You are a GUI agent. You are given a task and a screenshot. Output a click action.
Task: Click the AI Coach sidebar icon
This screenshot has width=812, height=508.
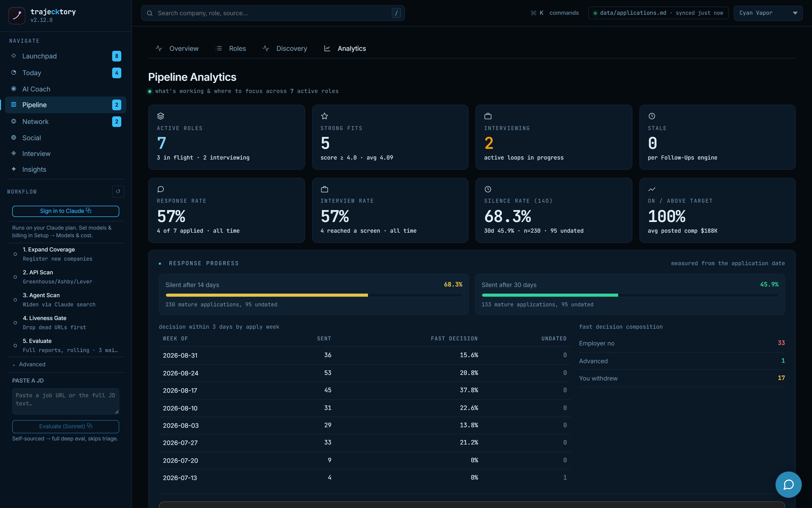point(14,89)
